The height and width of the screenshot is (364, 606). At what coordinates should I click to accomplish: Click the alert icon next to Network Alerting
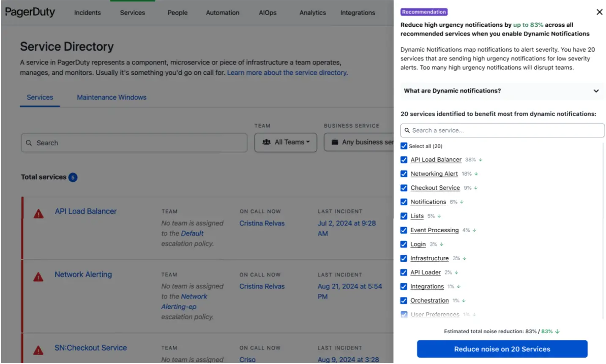coord(38,277)
